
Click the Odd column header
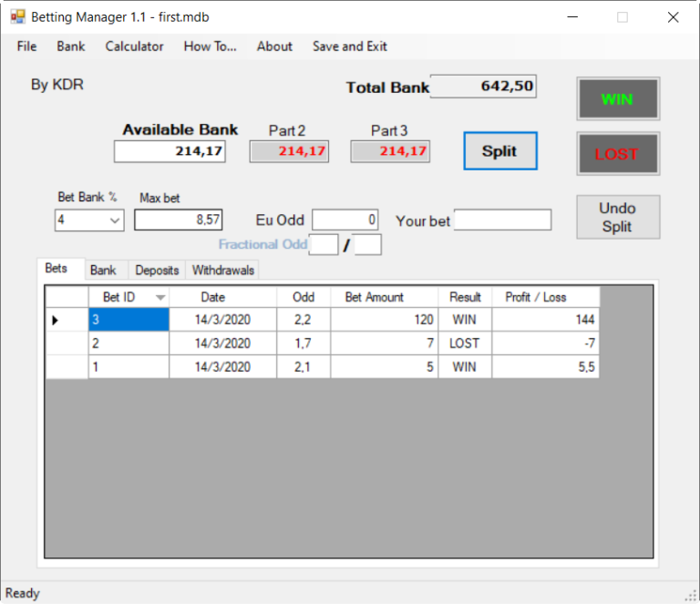coord(304,297)
